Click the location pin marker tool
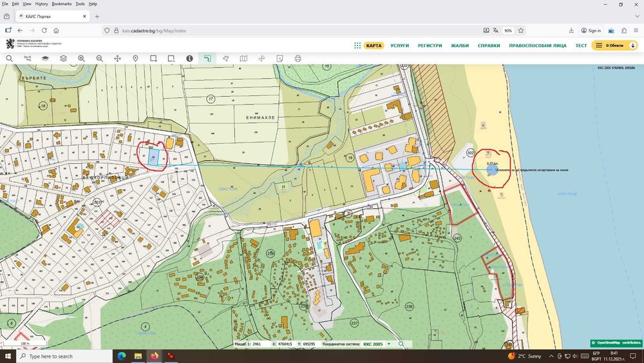 coord(135,59)
